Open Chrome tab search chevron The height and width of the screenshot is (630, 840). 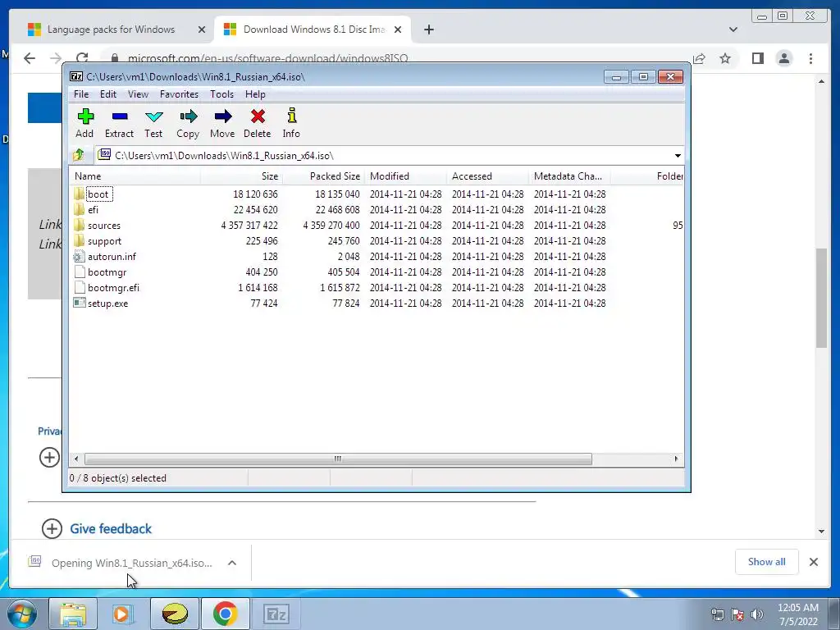[x=733, y=30]
